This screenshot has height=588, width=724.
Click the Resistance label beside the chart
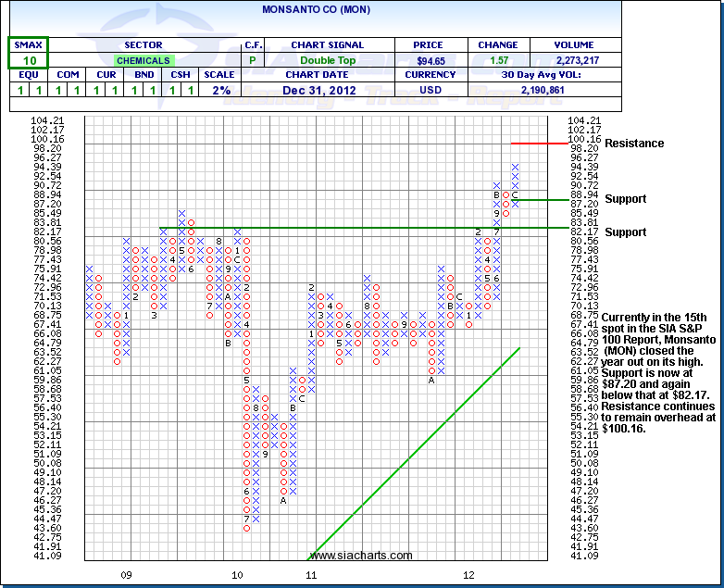tap(634, 144)
